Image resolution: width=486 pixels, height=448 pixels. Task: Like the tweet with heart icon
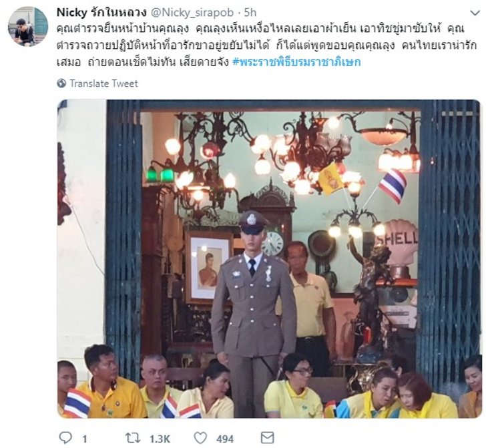200,438
